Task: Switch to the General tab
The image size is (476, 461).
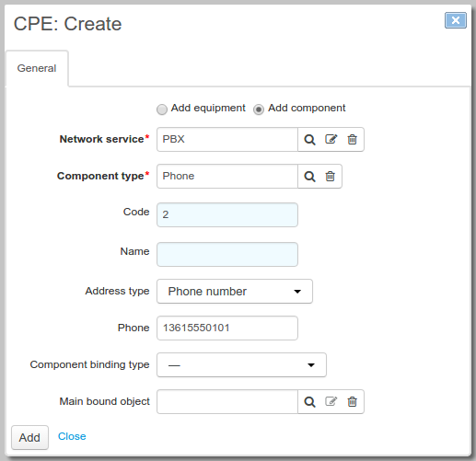Action: (37, 68)
